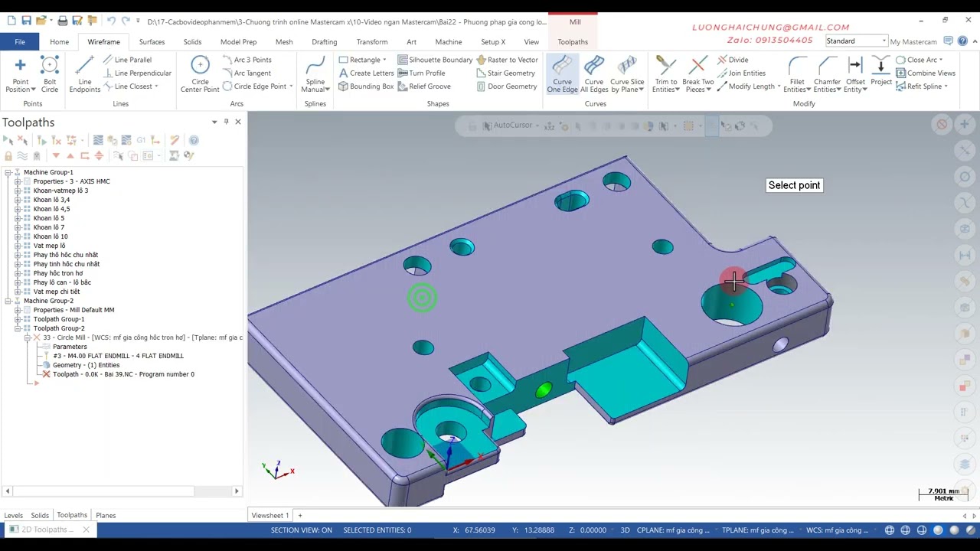Click the CPLANE status bar button
The height and width of the screenshot is (551, 980).
(673, 530)
